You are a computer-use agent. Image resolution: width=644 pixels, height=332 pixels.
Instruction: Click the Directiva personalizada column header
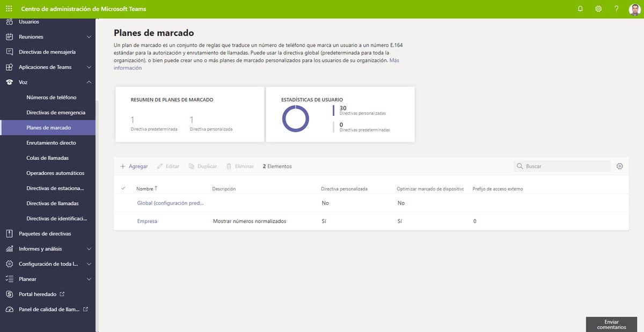[344, 189]
